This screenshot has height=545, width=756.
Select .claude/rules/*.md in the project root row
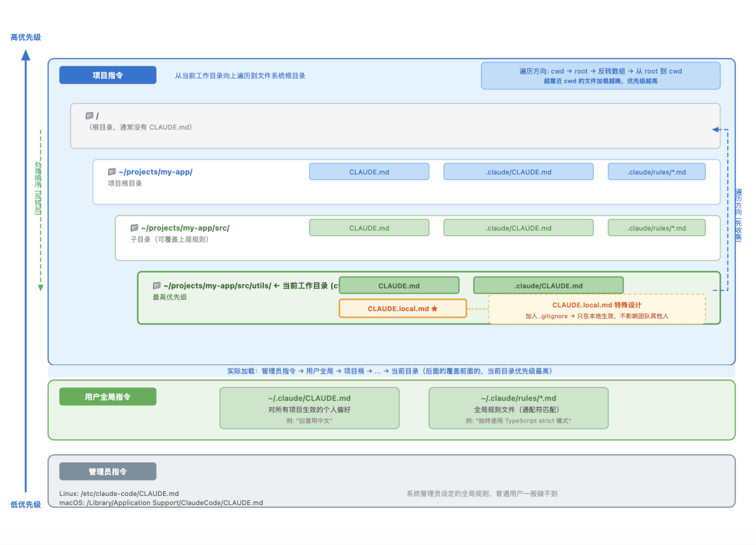pyautogui.click(x=656, y=172)
